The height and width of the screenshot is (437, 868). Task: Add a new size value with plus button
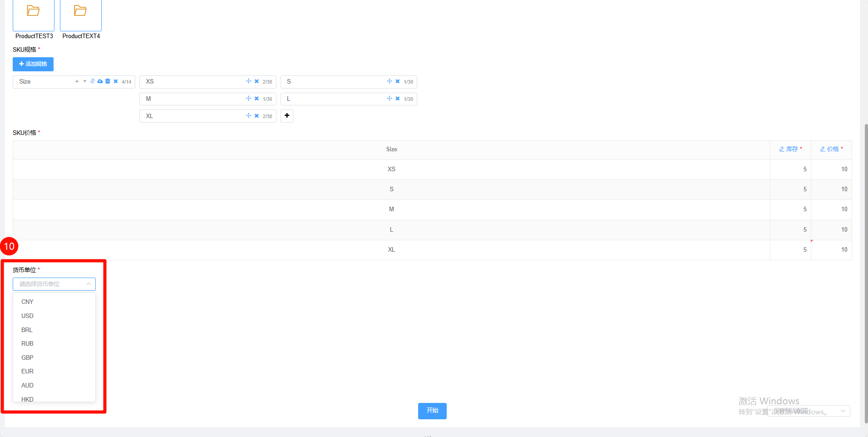click(287, 116)
